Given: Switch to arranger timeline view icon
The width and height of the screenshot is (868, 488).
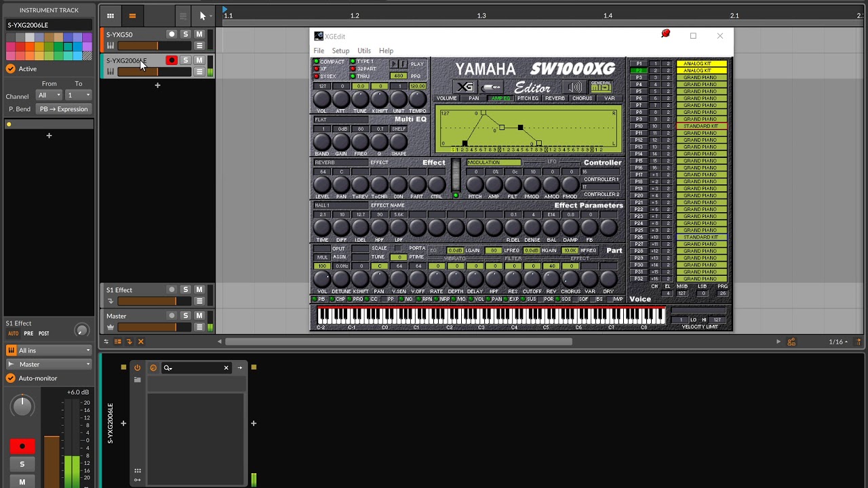Looking at the screenshot, I should coord(132,16).
